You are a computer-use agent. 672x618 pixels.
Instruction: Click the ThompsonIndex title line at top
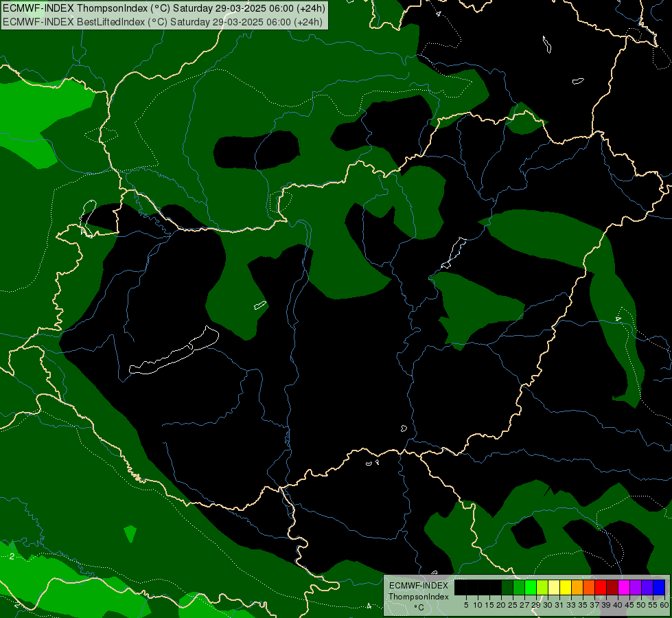pos(164,8)
